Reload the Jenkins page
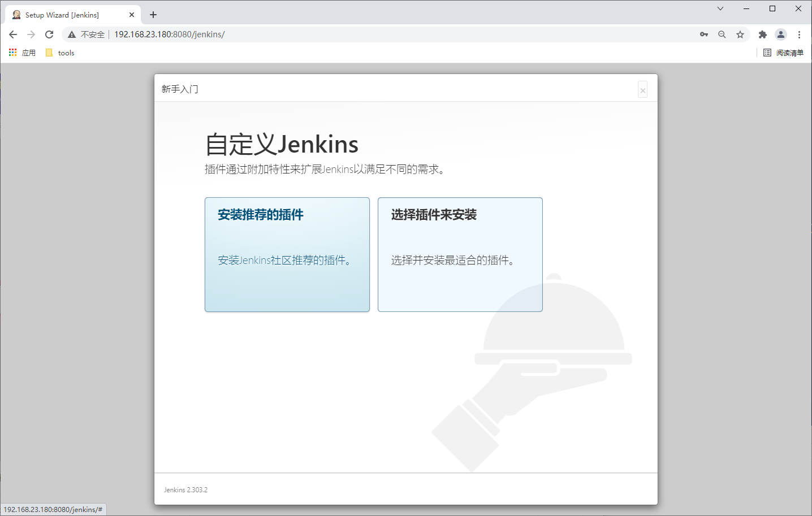 coord(49,34)
